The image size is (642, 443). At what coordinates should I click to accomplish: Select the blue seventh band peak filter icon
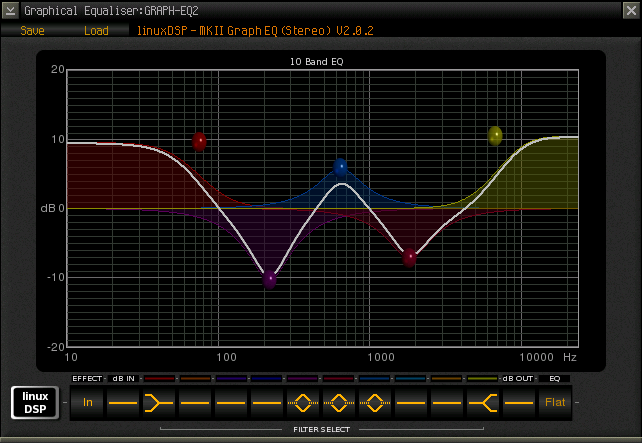point(375,403)
